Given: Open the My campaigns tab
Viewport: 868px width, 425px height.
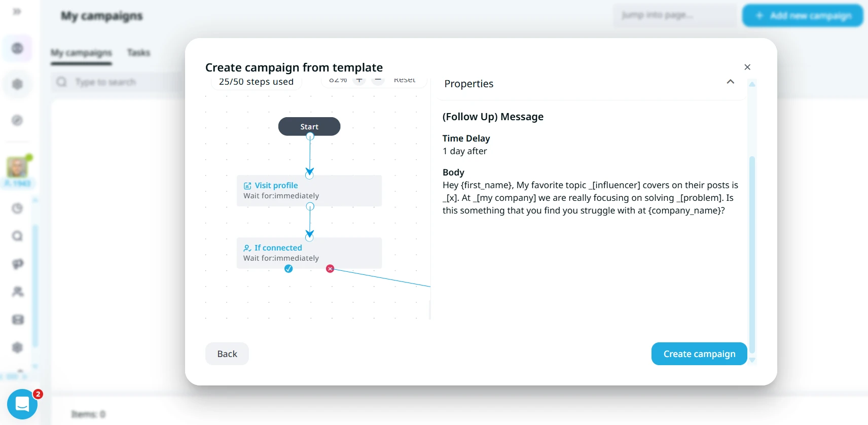Looking at the screenshot, I should [x=81, y=52].
